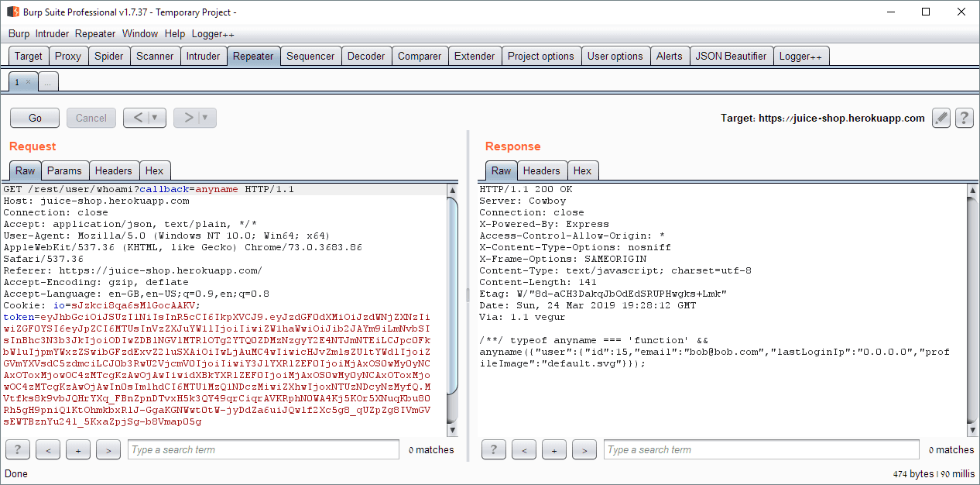
Task: Open the Burp menu
Action: (19, 33)
